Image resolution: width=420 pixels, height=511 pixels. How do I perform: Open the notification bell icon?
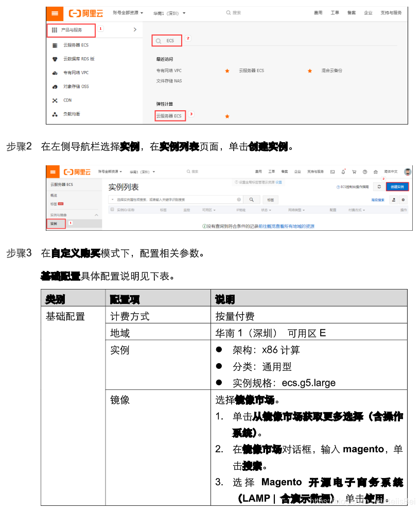tap(343, 171)
